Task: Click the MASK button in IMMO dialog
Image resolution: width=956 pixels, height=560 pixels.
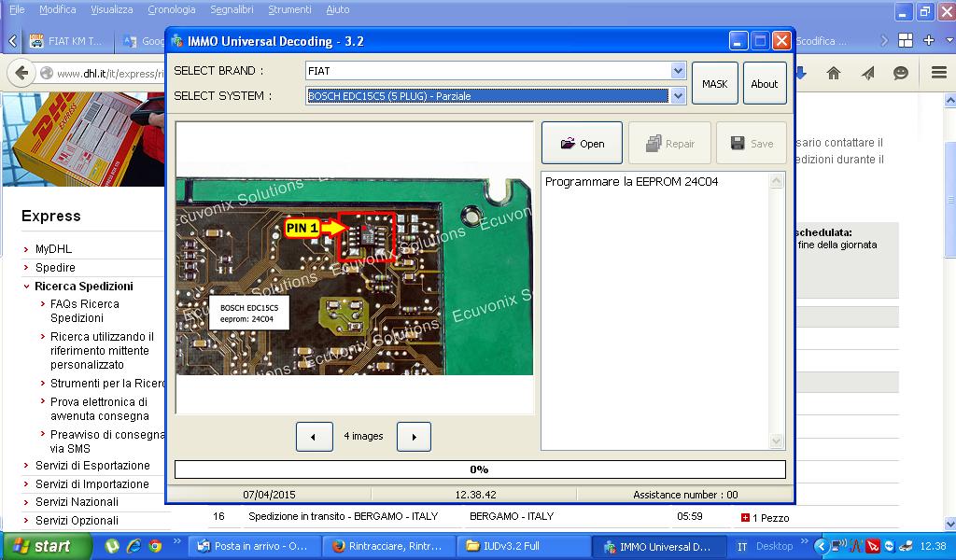Action: (714, 83)
